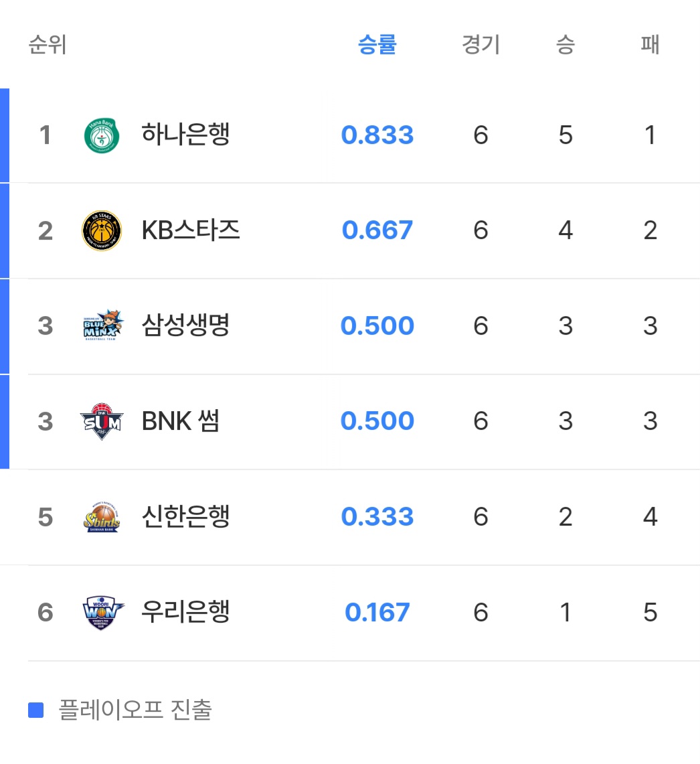Image resolution: width=700 pixels, height=764 pixels.
Task: Click the Samsung Blueminx team logo
Action: pyautogui.click(x=102, y=326)
